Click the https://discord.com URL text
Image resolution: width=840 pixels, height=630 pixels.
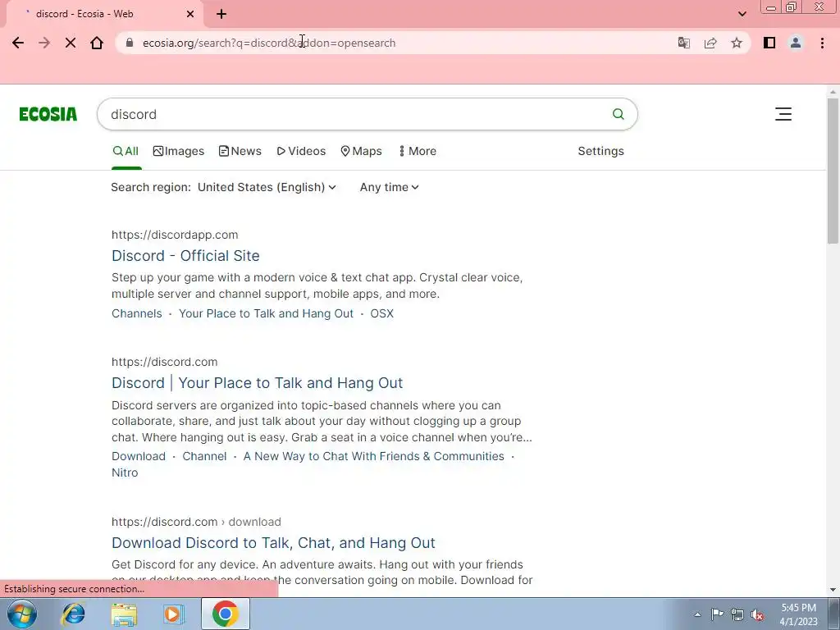164,362
